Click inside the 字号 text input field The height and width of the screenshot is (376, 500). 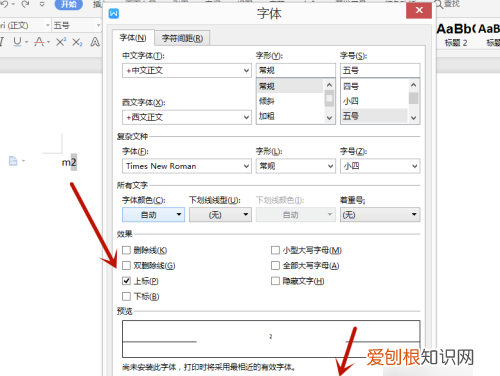[380, 70]
